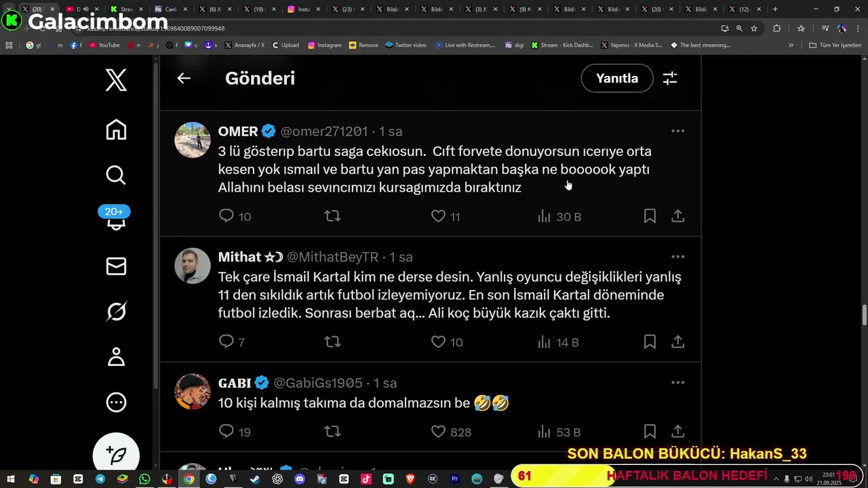Click the compose post feather button
The width and height of the screenshot is (868, 488).
pos(116,455)
